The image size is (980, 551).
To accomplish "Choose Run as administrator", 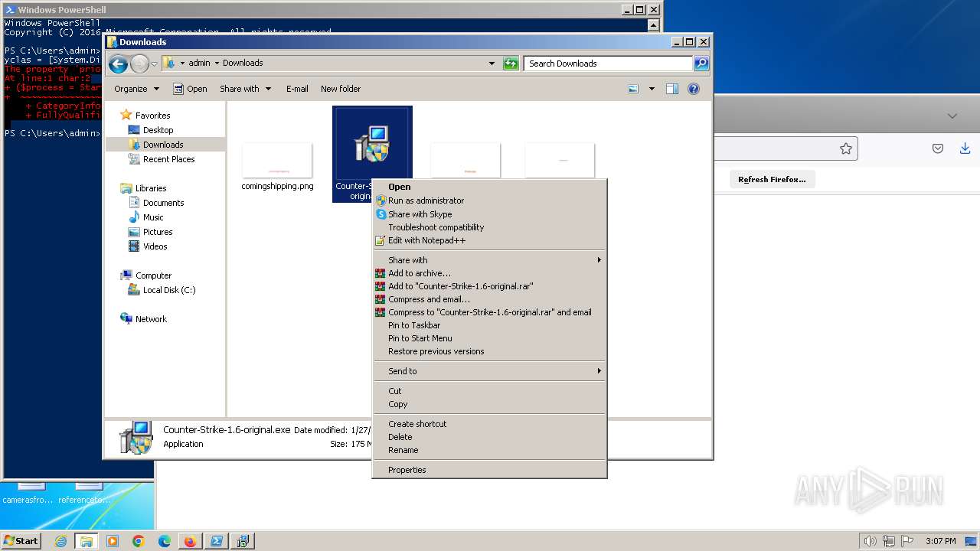I will tap(489, 201).
